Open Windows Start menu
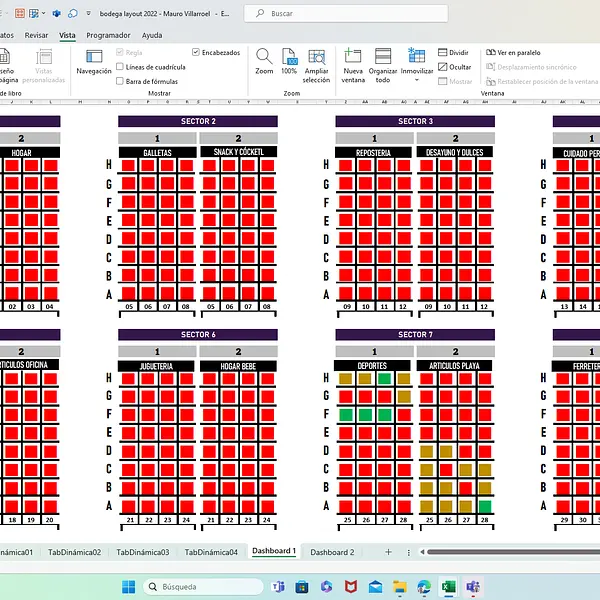Screen dimensions: 600x600 coord(129,586)
